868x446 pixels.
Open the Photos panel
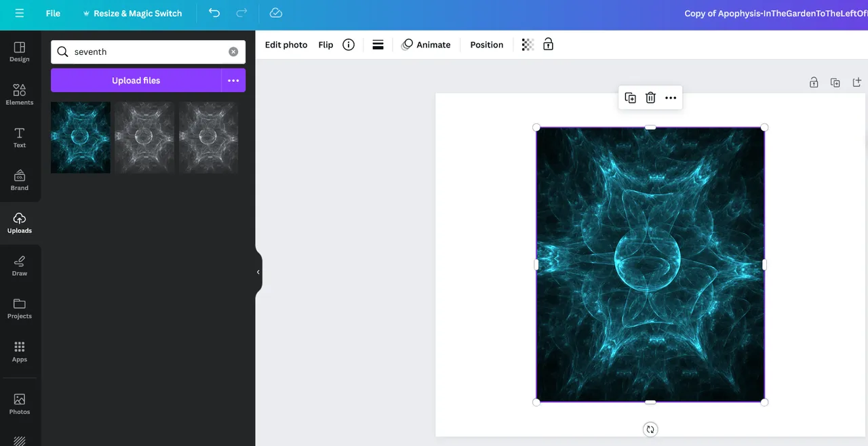(20, 404)
